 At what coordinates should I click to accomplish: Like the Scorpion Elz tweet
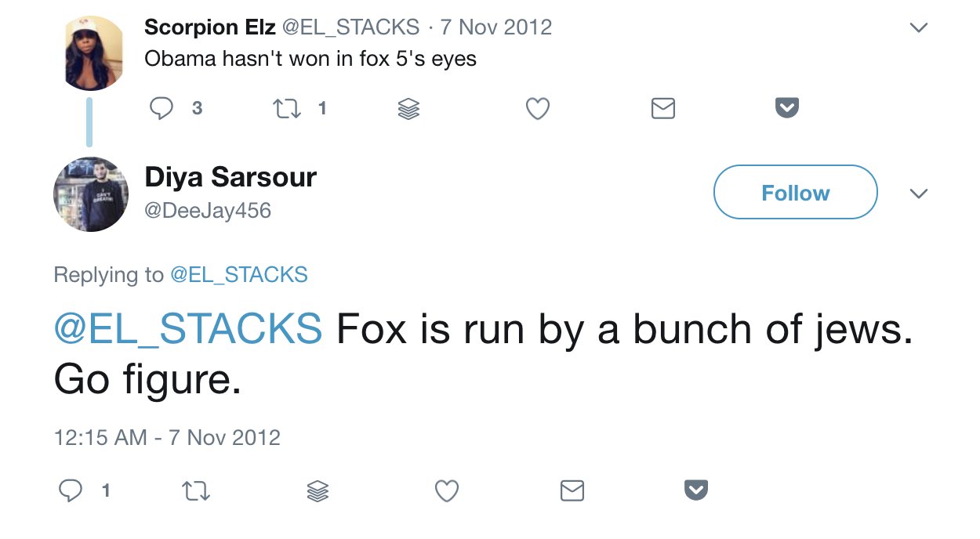point(537,108)
